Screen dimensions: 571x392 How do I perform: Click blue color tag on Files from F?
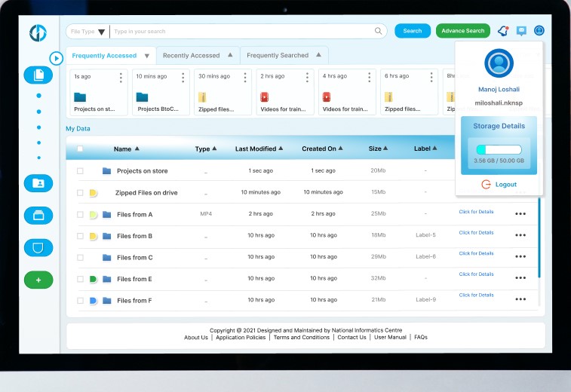(x=94, y=301)
